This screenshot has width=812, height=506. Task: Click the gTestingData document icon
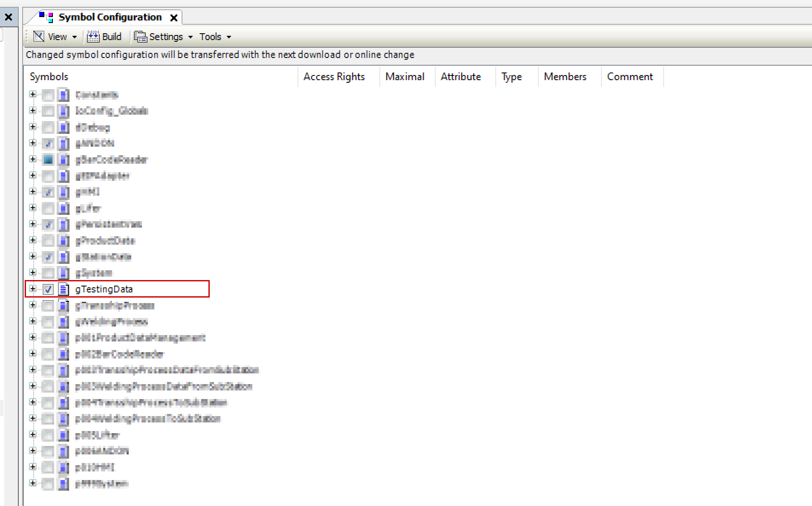[64, 289]
